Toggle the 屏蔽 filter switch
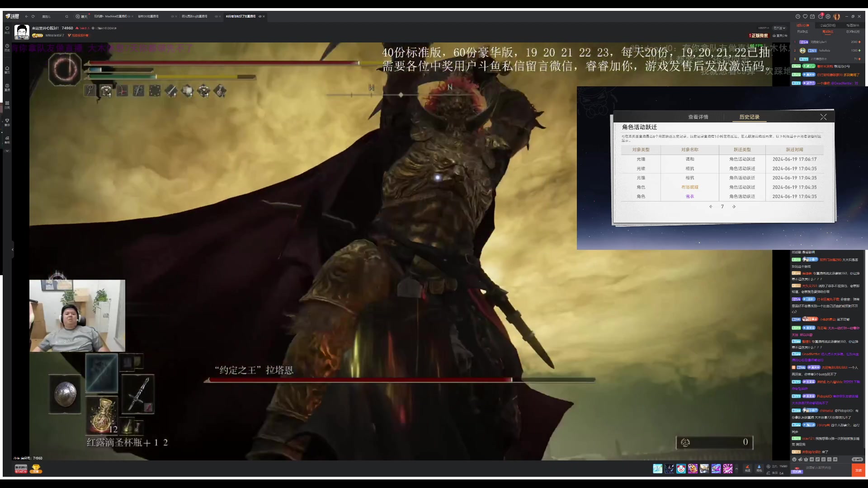The height and width of the screenshot is (488, 868). coord(857,459)
